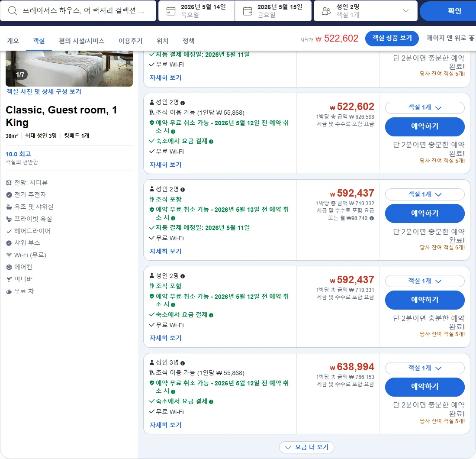The height and width of the screenshot is (459, 476).
Task: Click the 확인 search button
Action: click(x=448, y=11)
